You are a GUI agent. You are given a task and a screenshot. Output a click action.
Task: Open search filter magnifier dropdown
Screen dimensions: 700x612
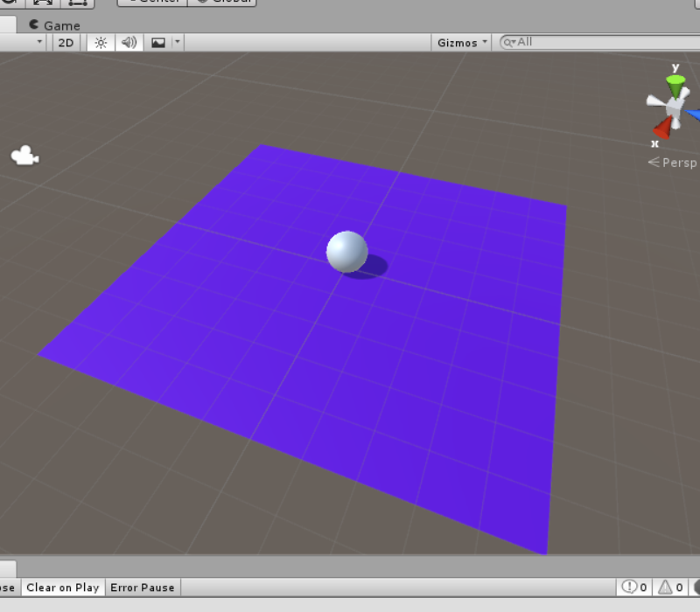click(509, 42)
